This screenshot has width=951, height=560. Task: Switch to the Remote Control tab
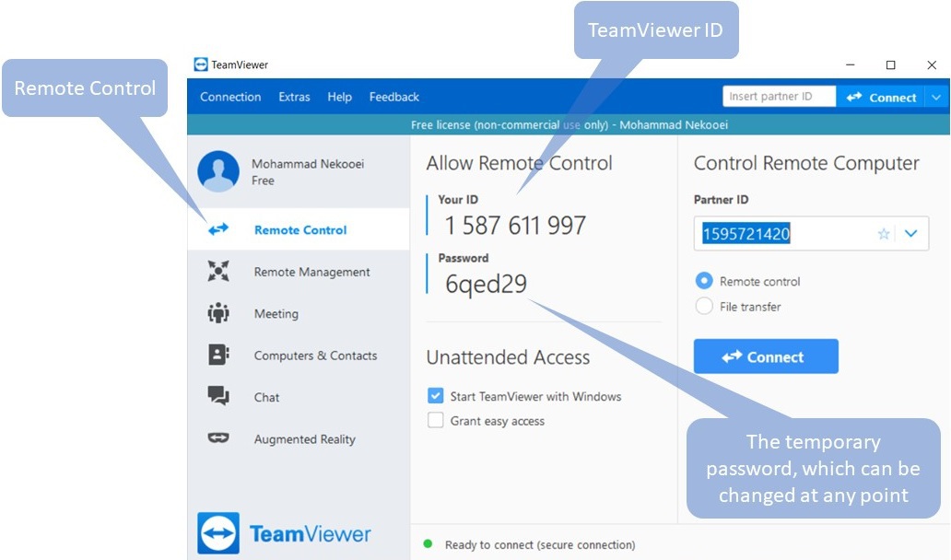click(299, 229)
